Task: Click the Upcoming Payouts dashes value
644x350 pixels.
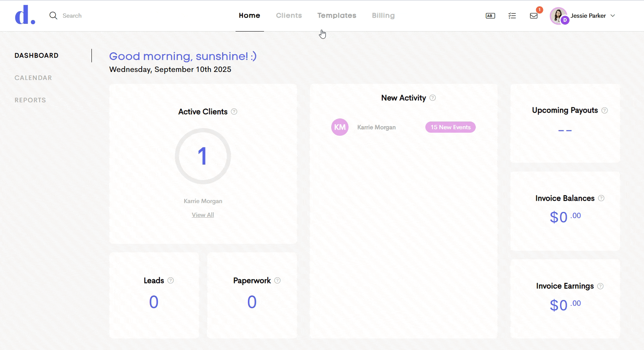Action: click(565, 131)
